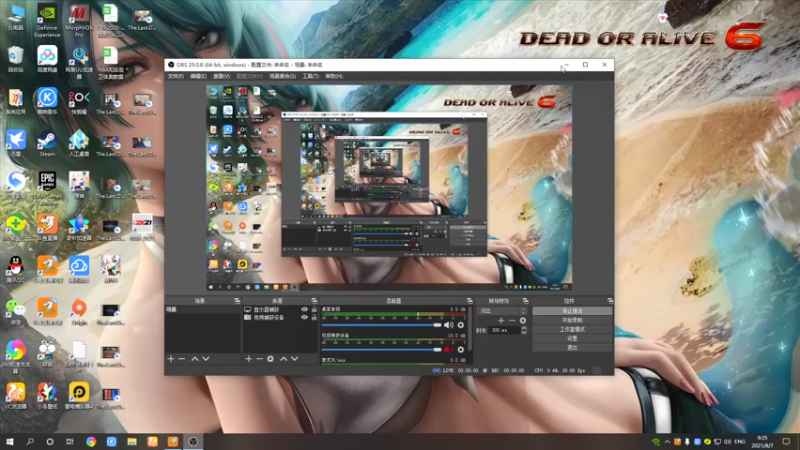
Task: Pop out the Audio Mixer dock panel
Action: pyautogui.click(x=469, y=301)
